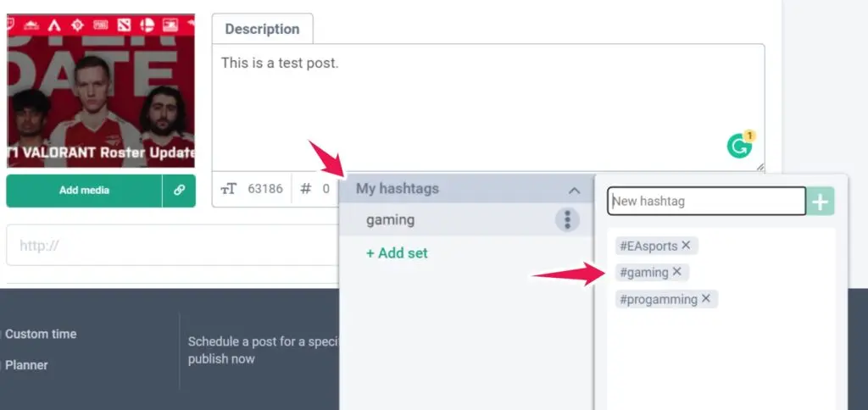Select the Custom time option
Image resolution: width=868 pixels, height=410 pixels.
coord(40,334)
